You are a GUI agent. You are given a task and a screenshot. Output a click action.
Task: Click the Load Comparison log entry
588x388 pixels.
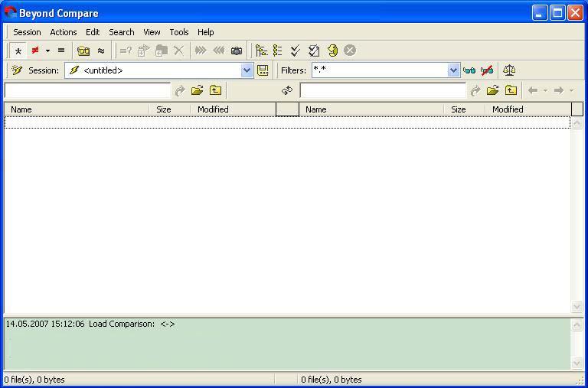coord(90,324)
